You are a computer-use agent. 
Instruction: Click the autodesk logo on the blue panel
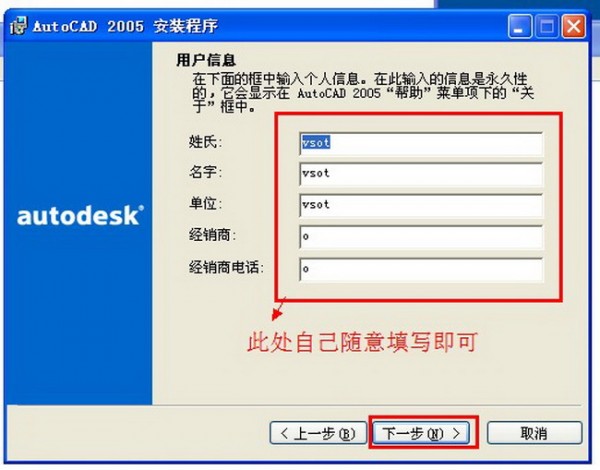[x=80, y=215]
